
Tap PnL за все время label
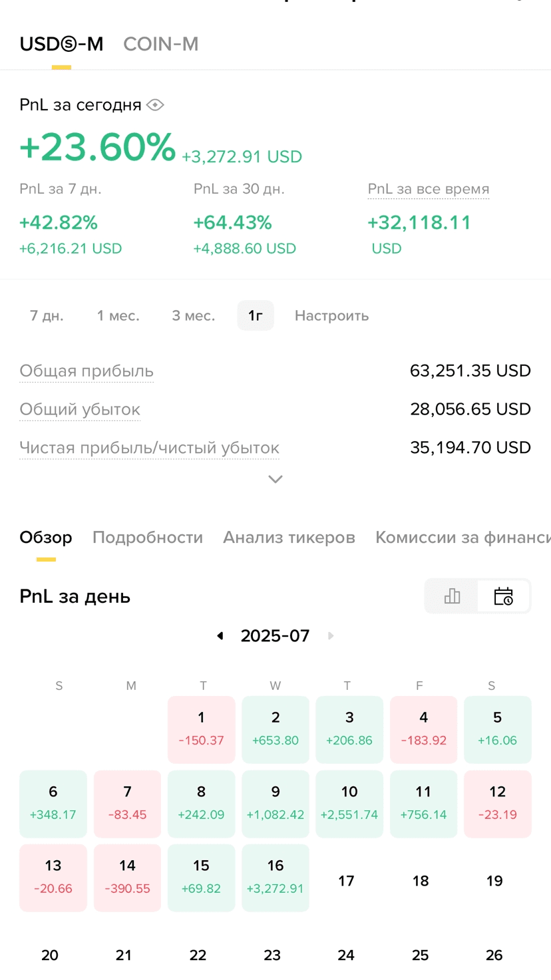coord(429,189)
